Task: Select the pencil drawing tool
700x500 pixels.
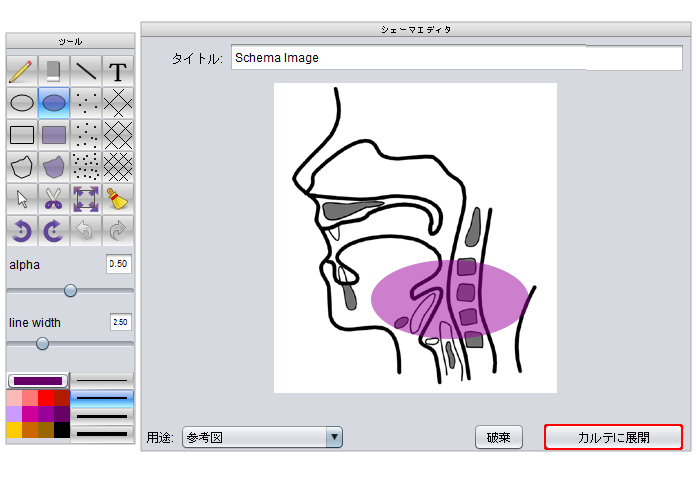Action: coord(22,71)
